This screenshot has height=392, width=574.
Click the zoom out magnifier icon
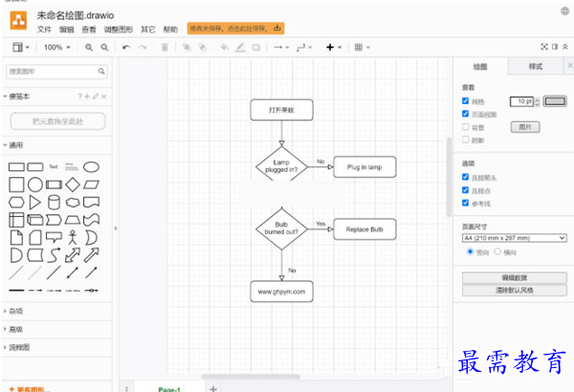[x=104, y=47]
